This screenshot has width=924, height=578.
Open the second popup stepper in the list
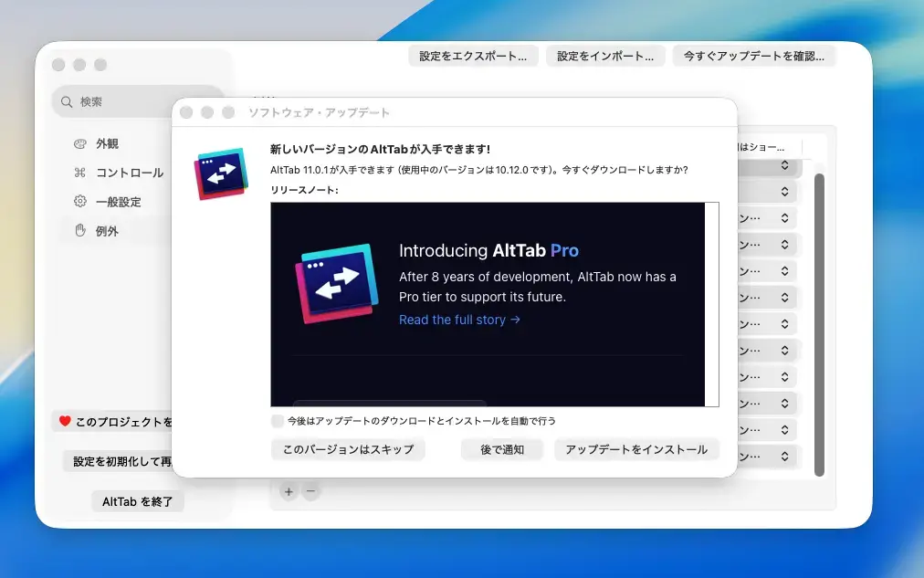pos(785,192)
